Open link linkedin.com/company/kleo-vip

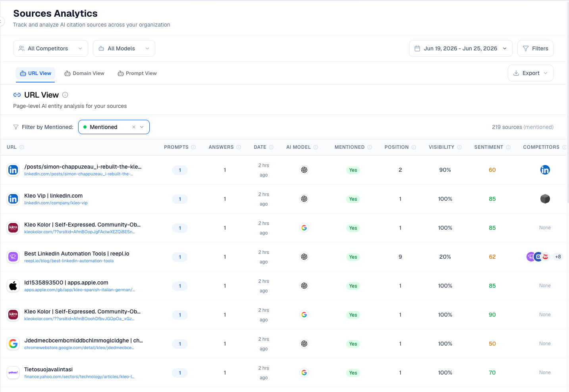[56, 203]
